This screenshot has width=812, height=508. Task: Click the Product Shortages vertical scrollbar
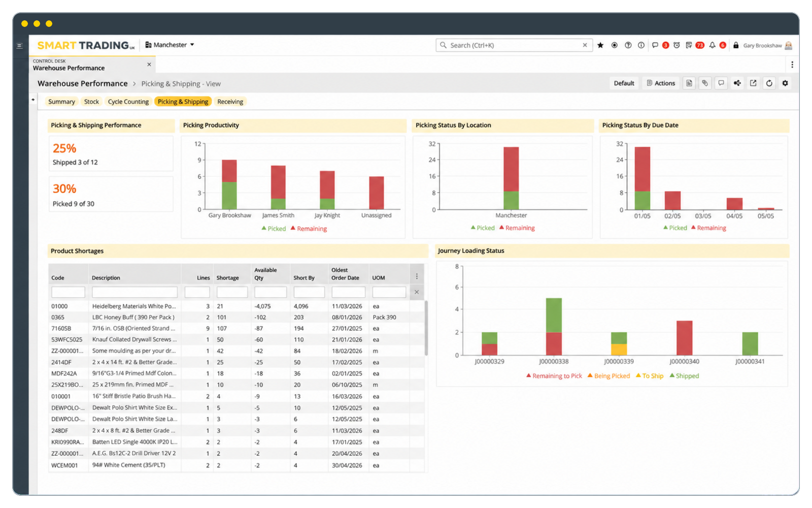pyautogui.click(x=426, y=328)
